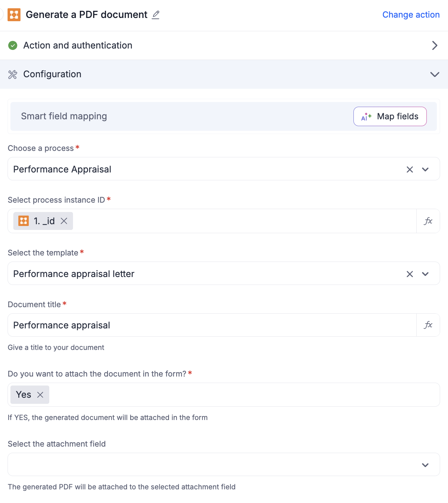This screenshot has height=503, width=448.
Task: Click the orange app logo in the header
Action: [x=14, y=15]
